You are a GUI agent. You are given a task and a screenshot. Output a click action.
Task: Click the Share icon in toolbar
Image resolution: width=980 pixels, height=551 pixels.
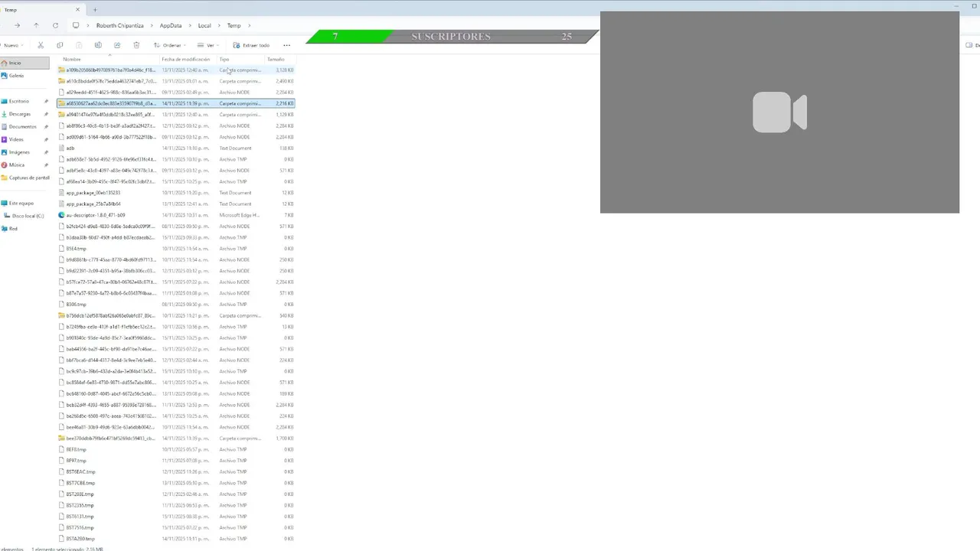[x=117, y=45]
